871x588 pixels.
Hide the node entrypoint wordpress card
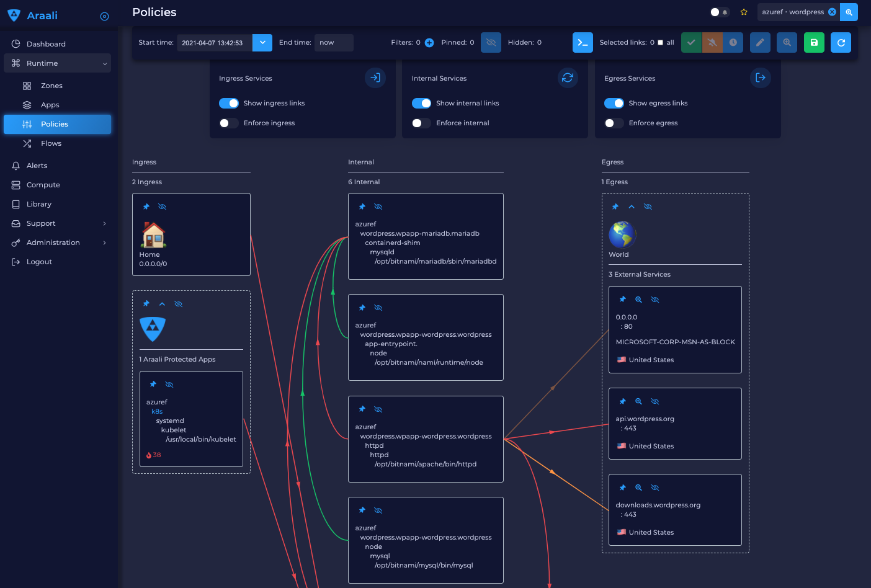[x=378, y=308]
